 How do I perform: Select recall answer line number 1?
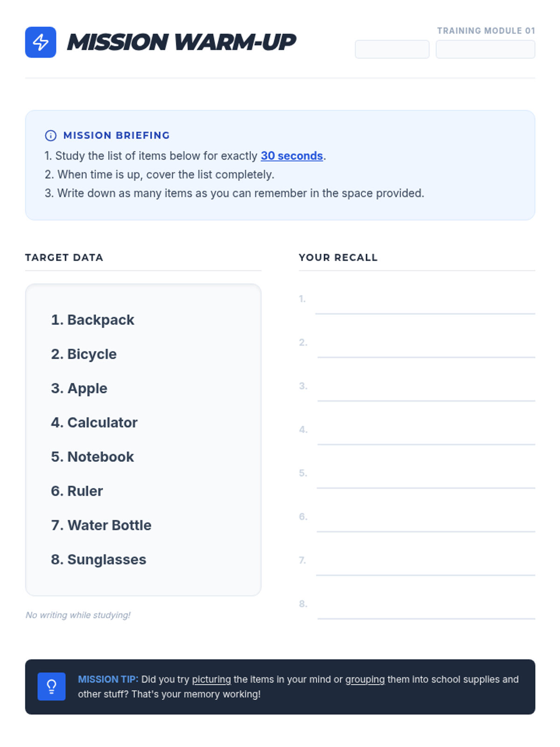[425, 304]
